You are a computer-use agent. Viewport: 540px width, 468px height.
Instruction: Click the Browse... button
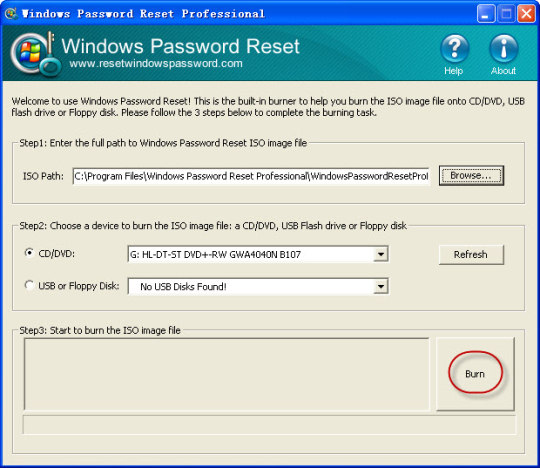(471, 176)
